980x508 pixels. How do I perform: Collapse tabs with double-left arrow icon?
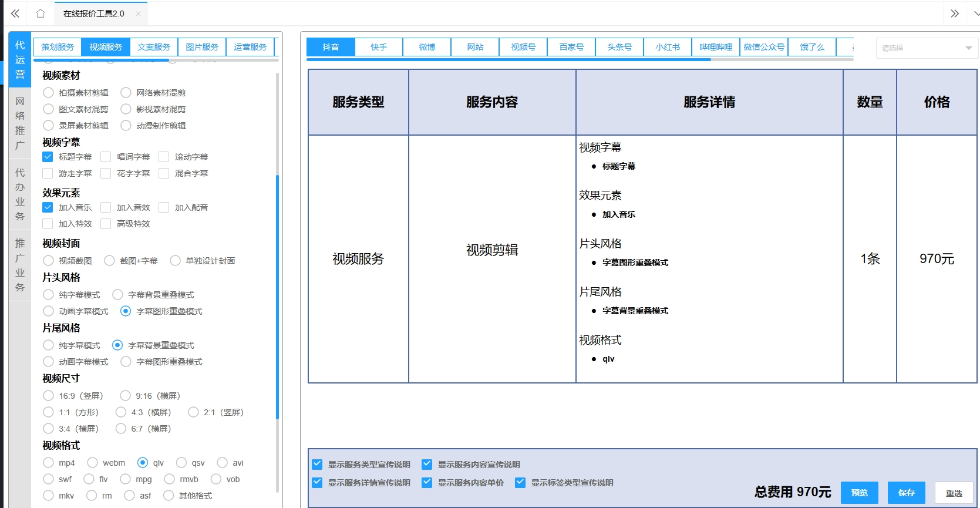point(15,14)
